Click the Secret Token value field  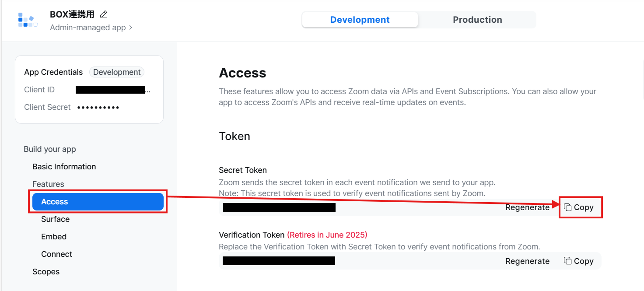279,207
